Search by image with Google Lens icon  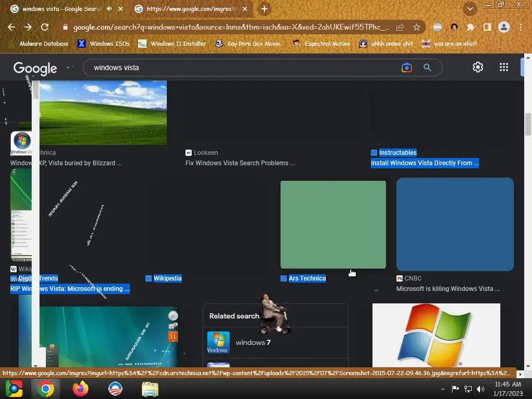[x=406, y=68]
